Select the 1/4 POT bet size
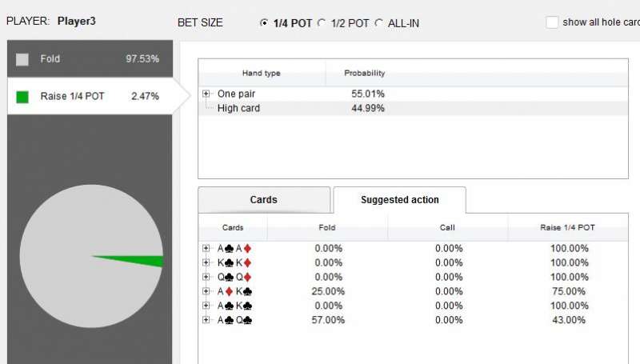 265,23
